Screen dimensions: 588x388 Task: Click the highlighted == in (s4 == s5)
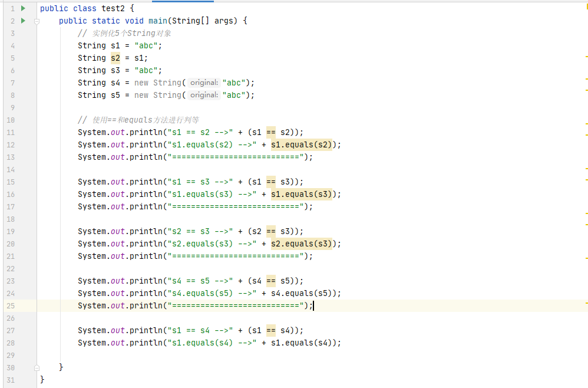pyautogui.click(x=271, y=281)
